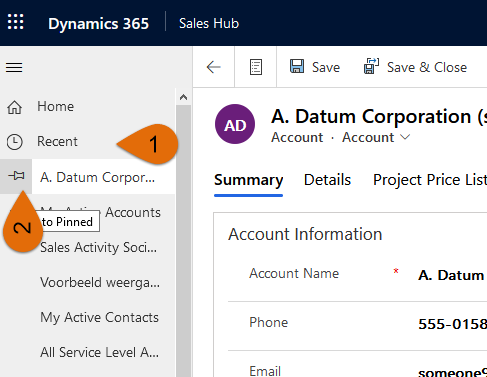Click the Dynamics 365 title link
The width and height of the screenshot is (487, 377).
coord(98,24)
